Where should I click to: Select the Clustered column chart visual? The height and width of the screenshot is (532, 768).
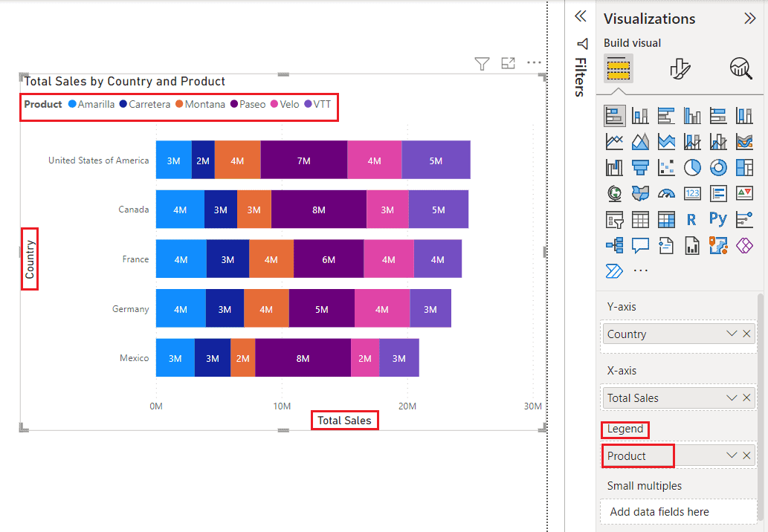pyautogui.click(x=692, y=116)
